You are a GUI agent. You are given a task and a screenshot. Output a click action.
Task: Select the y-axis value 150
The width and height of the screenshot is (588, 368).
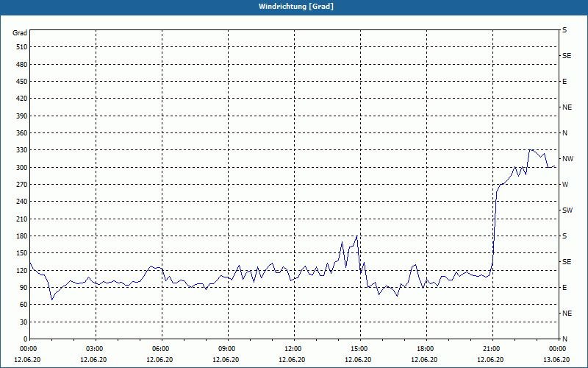click(x=22, y=253)
